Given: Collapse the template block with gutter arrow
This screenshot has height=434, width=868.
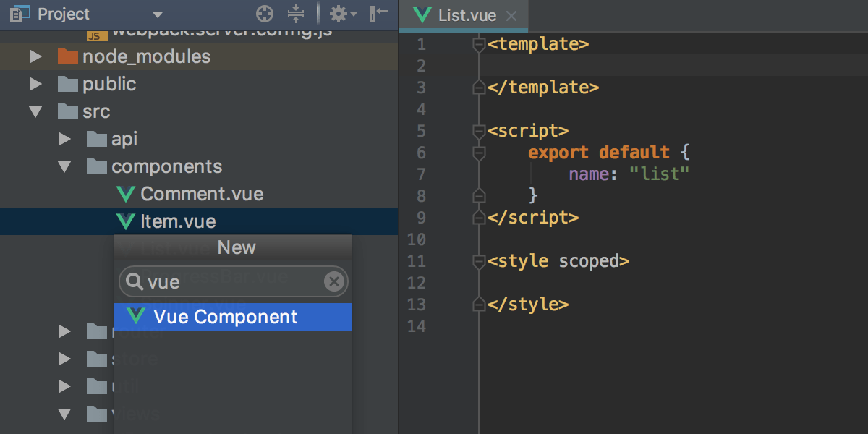Looking at the screenshot, I should (x=478, y=43).
